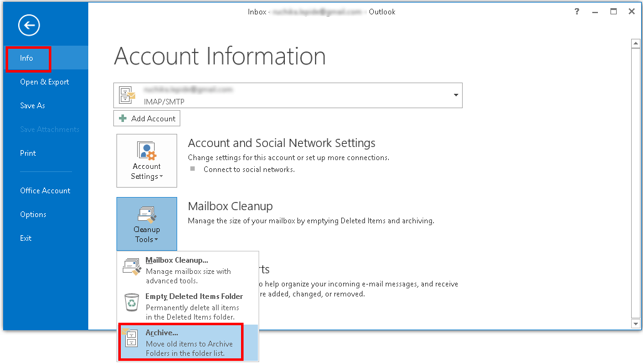Open the Open & Export section

[x=46, y=82]
